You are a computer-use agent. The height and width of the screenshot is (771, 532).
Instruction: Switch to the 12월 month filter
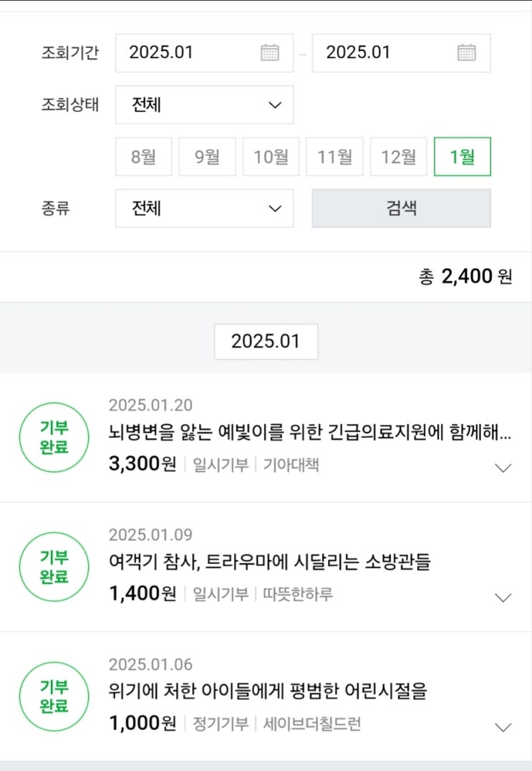(398, 156)
